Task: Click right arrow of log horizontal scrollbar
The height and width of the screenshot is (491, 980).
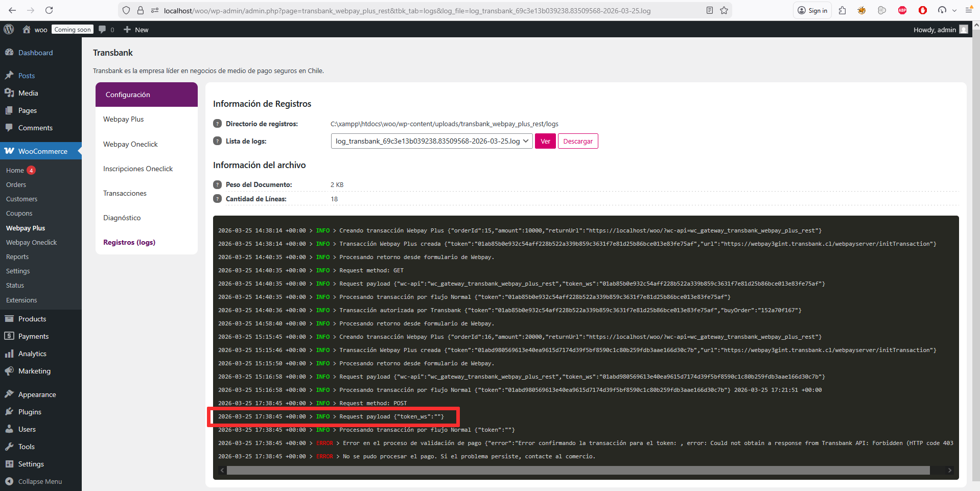Action: (949, 470)
